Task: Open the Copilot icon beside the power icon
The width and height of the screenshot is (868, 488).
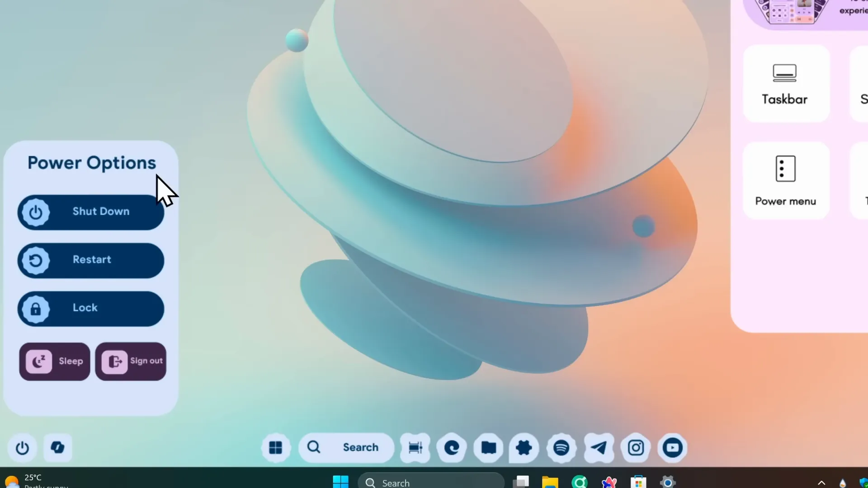Action: pyautogui.click(x=58, y=448)
